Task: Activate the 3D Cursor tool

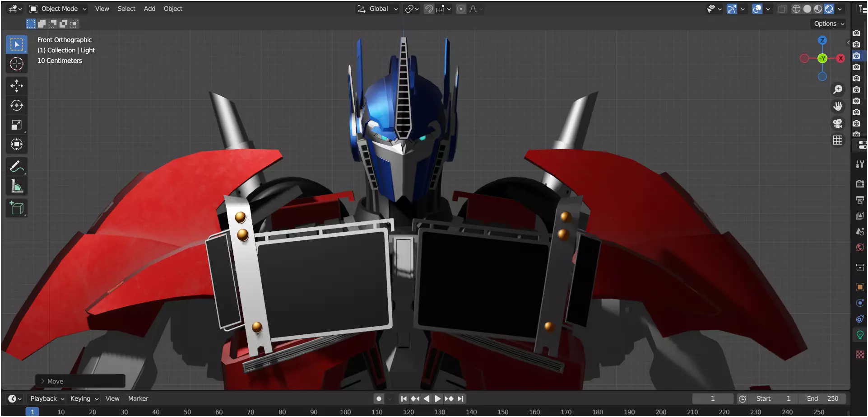Action: [17, 64]
